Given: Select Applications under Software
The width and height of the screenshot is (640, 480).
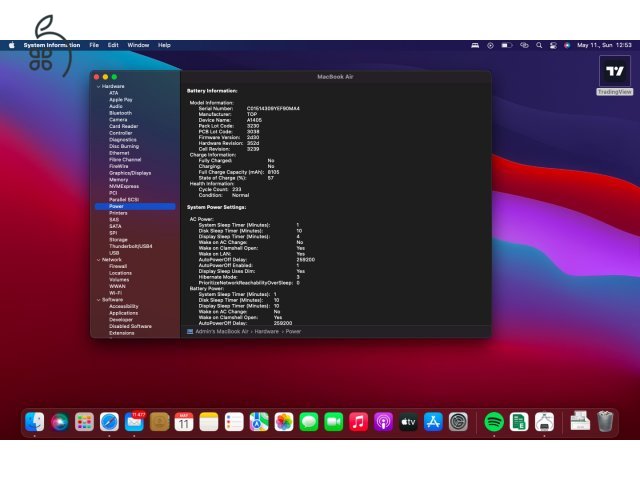Looking at the screenshot, I should (123, 313).
